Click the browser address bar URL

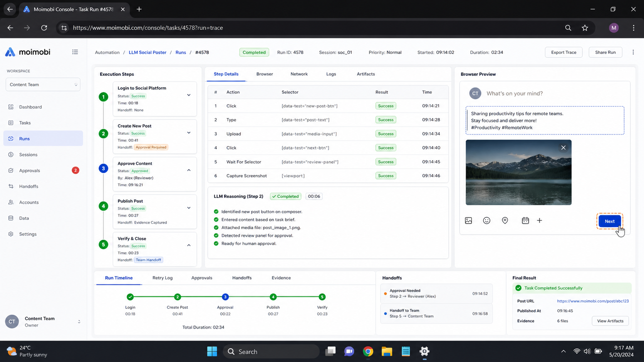[x=148, y=28]
